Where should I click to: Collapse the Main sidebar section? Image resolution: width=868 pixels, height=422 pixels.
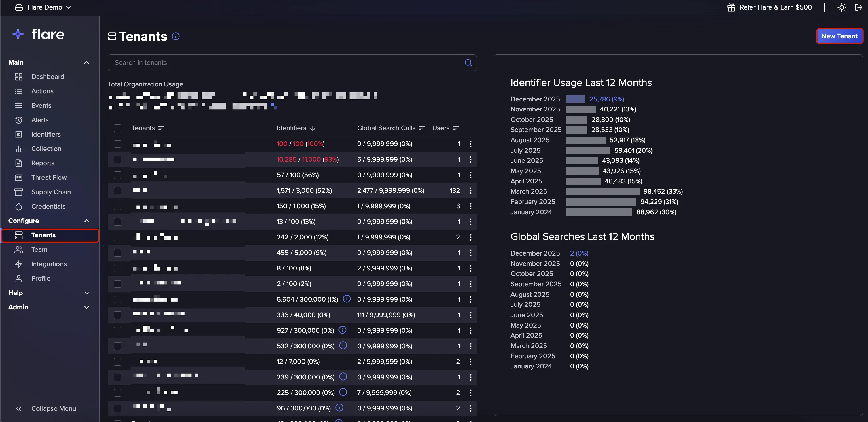pyautogui.click(x=86, y=62)
